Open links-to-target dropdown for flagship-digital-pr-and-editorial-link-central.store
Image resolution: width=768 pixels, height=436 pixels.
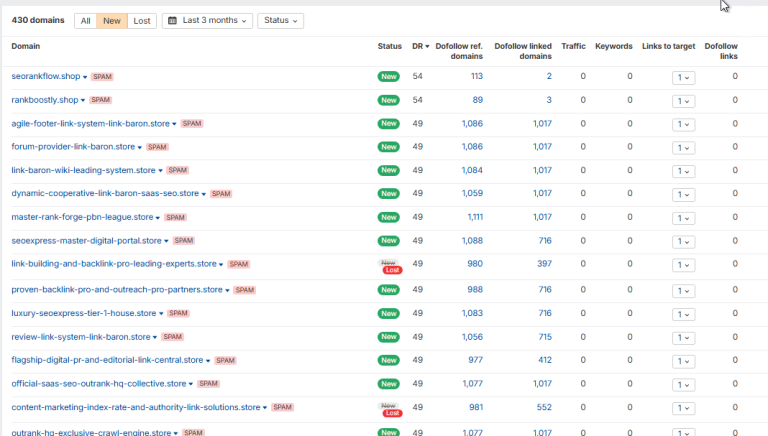tap(683, 361)
